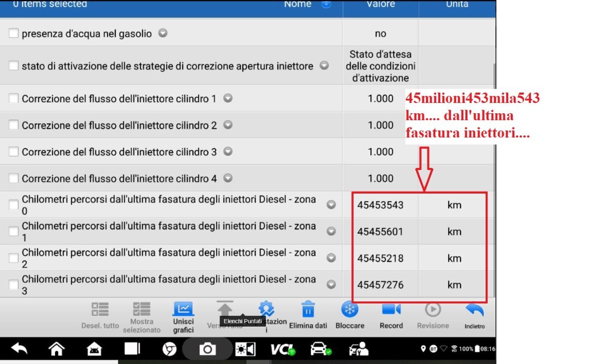Expand the Correzione flusso cilindro 2 dropdown arrow

pos(228,125)
